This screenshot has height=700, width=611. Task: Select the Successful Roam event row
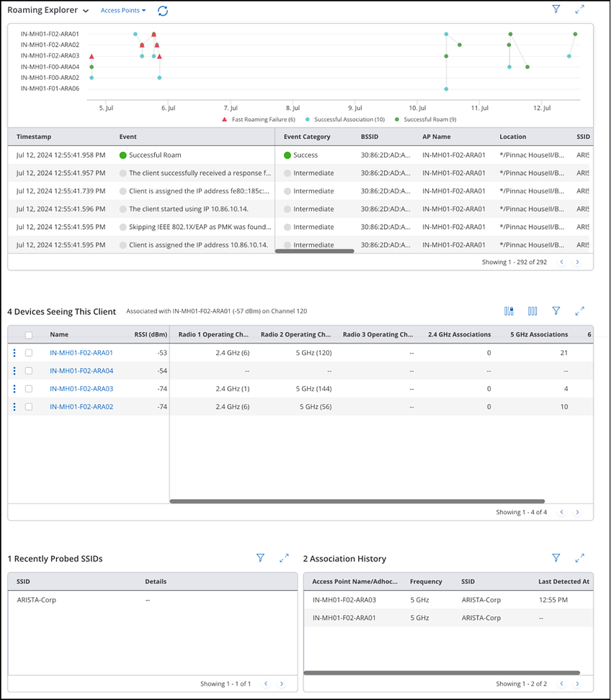[x=300, y=155]
